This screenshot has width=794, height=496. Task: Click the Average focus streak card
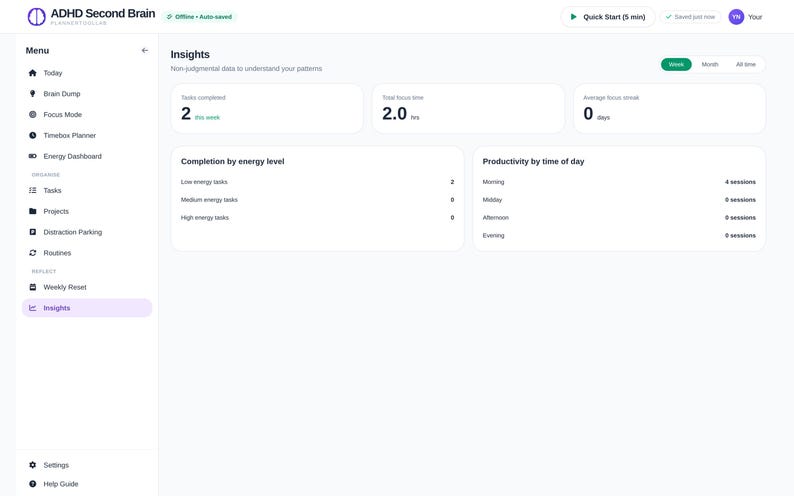click(669, 109)
